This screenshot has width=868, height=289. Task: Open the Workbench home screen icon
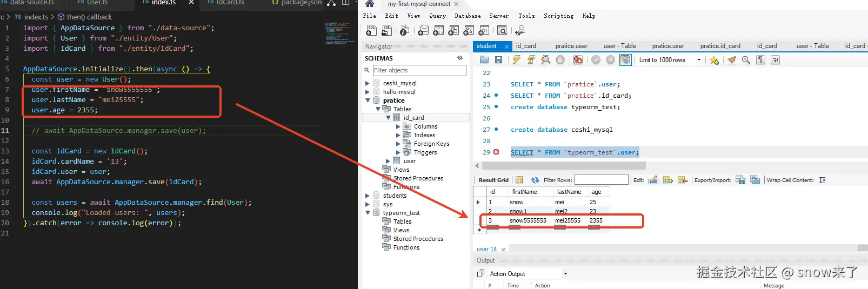pos(370,4)
